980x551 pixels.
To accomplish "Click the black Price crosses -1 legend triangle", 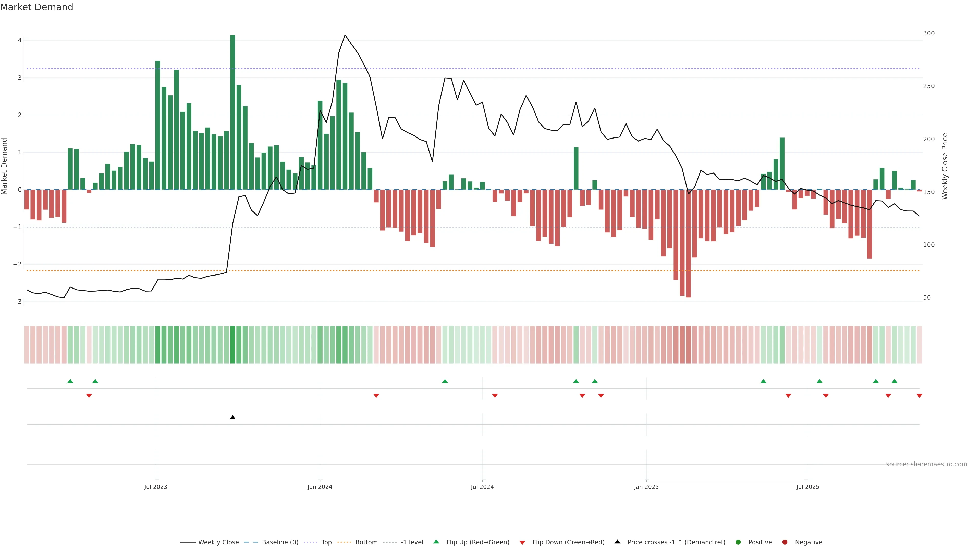I will coord(617,542).
